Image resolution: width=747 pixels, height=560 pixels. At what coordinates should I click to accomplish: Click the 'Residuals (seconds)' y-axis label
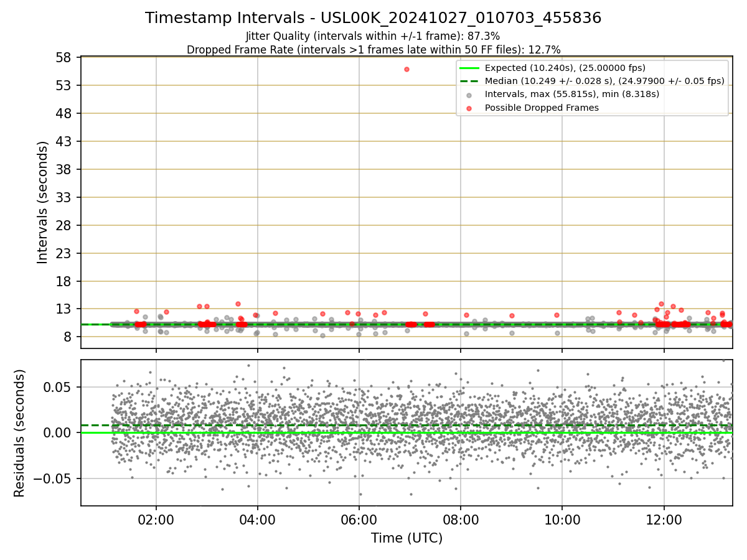[19, 433]
